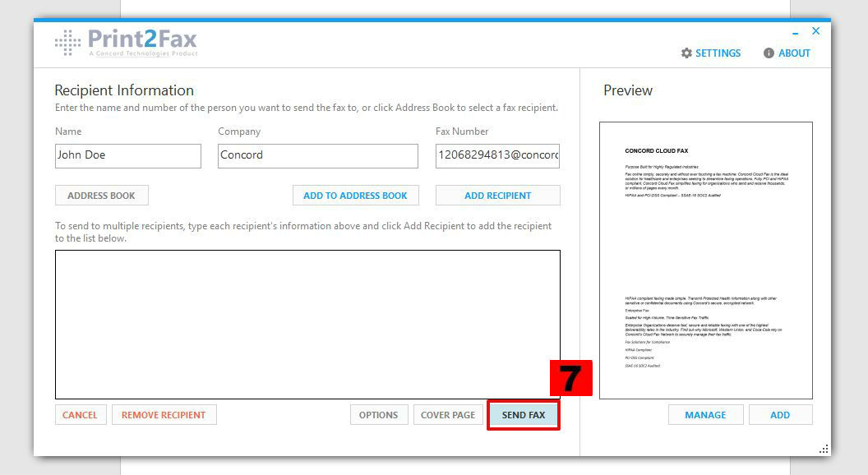Open the Address Book
The height and width of the screenshot is (475, 868).
(x=102, y=196)
